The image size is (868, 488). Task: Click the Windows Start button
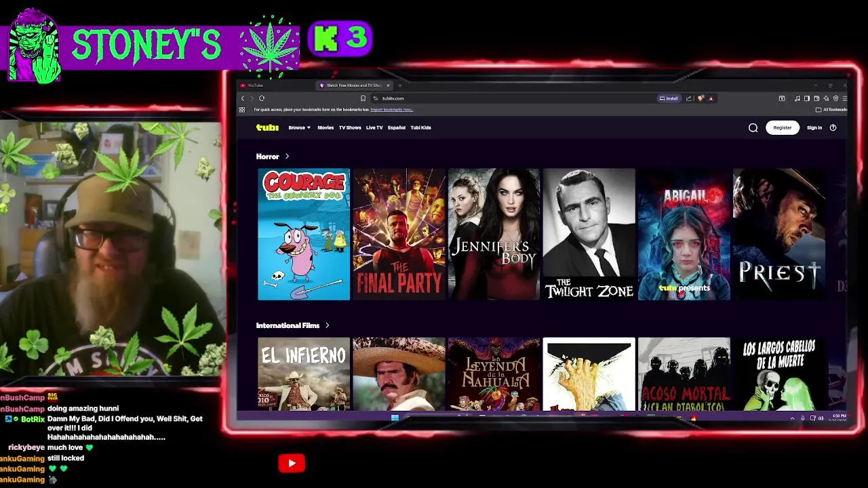(x=395, y=418)
